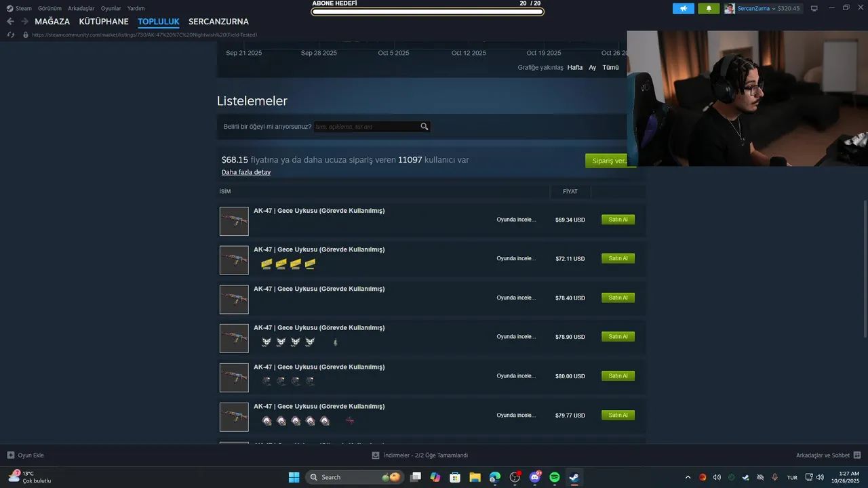The width and height of the screenshot is (868, 488).
Task: Click the Steam logo in the menu bar
Action: pos(9,8)
